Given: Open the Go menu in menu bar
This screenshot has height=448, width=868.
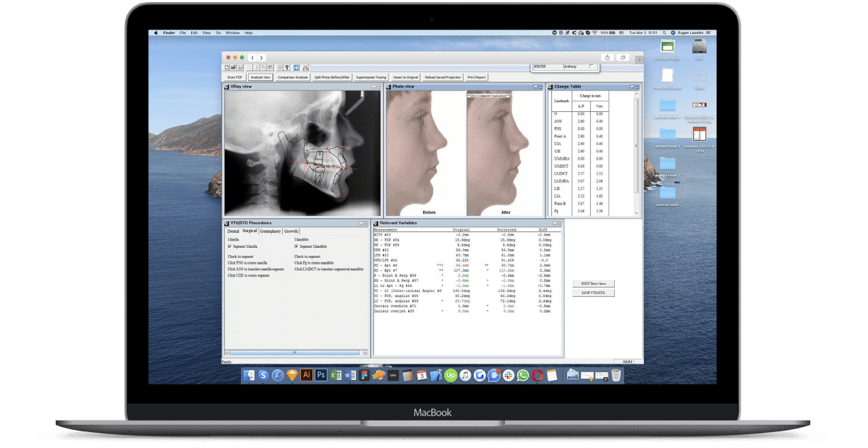Looking at the screenshot, I should click(217, 33).
